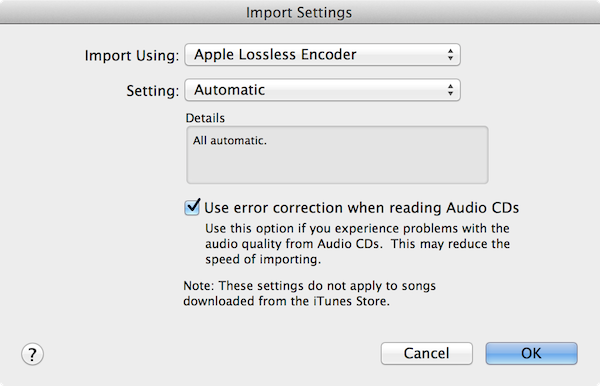Click the 'audio quality from Audio CDs' line
This screenshot has width=600, height=386.
coord(357,244)
